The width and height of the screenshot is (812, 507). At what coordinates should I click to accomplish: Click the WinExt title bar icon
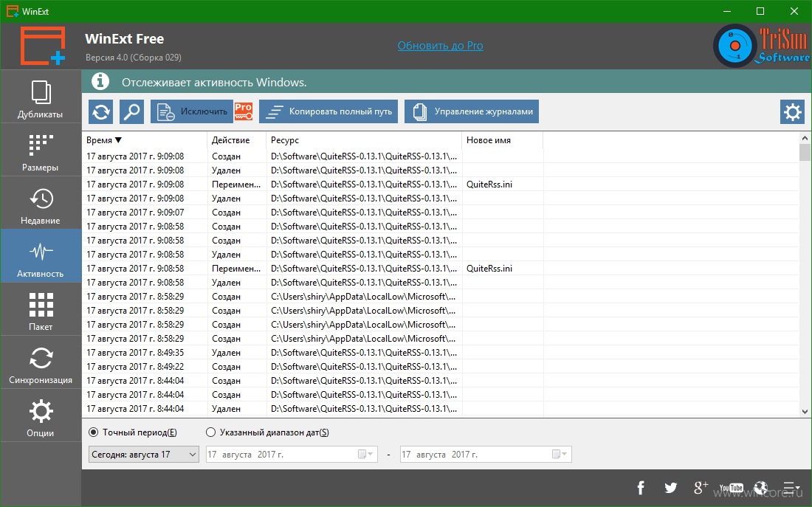click(x=13, y=11)
